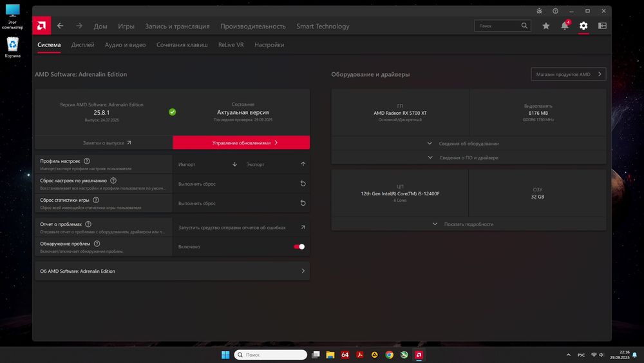
Task: Open Smart Technology menu
Action: 323,26
